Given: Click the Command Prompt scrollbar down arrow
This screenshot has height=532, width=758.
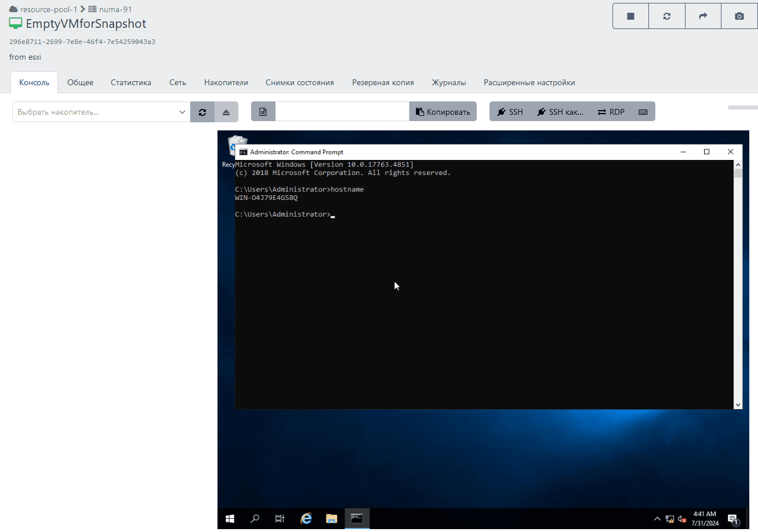Looking at the screenshot, I should point(738,405).
